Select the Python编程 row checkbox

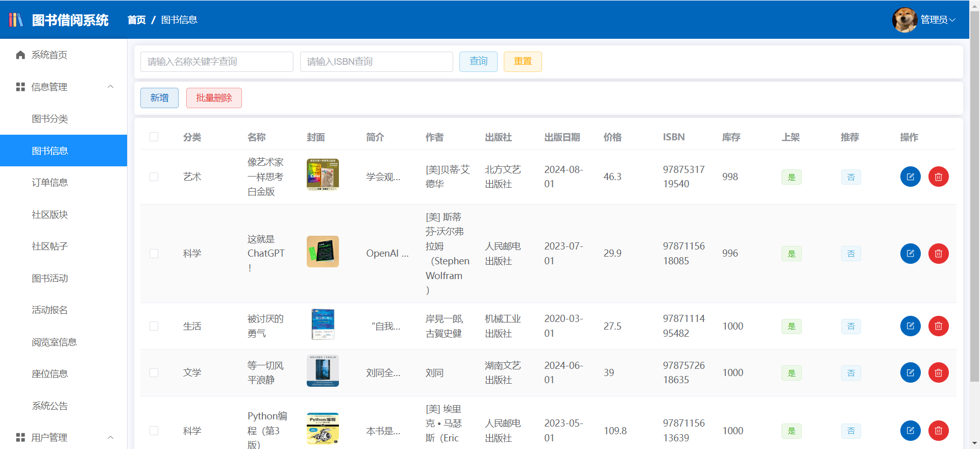(154, 431)
